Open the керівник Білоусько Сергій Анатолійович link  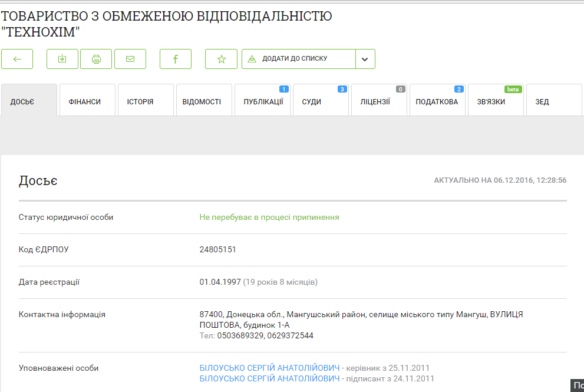pyautogui.click(x=270, y=368)
